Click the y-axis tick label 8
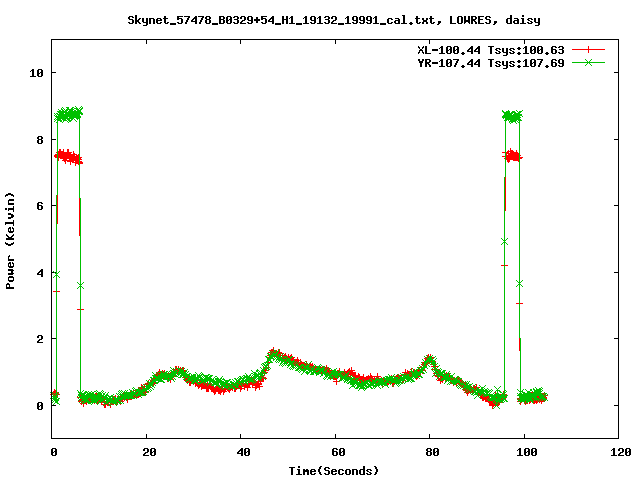The image size is (640, 480). (x=40, y=140)
